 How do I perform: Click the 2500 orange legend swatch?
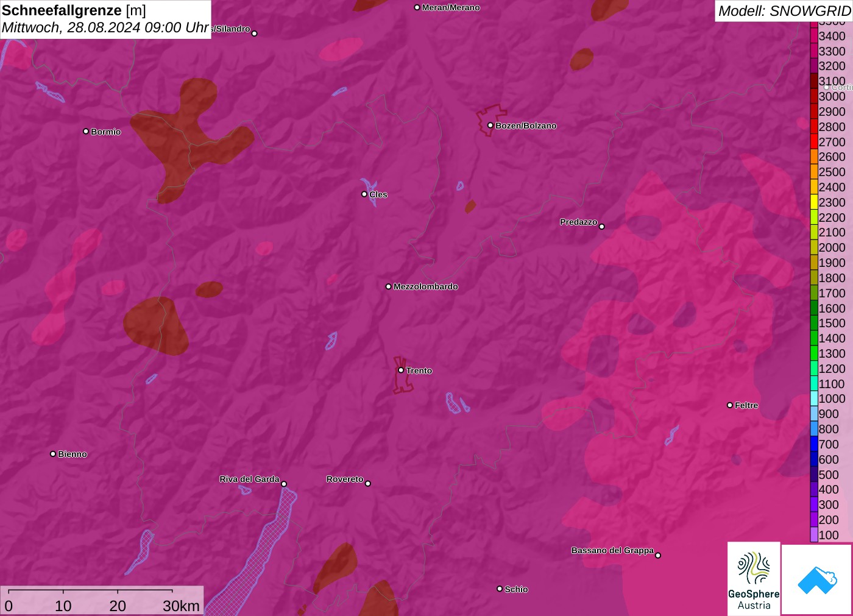click(814, 172)
